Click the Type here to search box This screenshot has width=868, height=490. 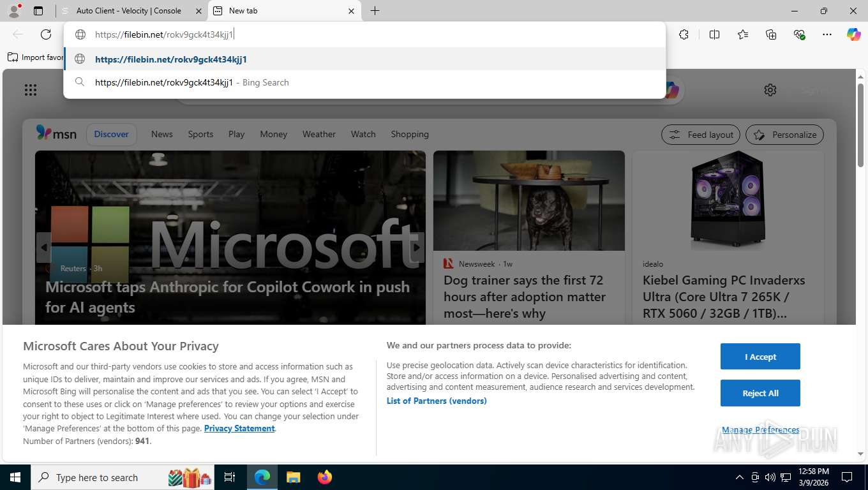123,477
